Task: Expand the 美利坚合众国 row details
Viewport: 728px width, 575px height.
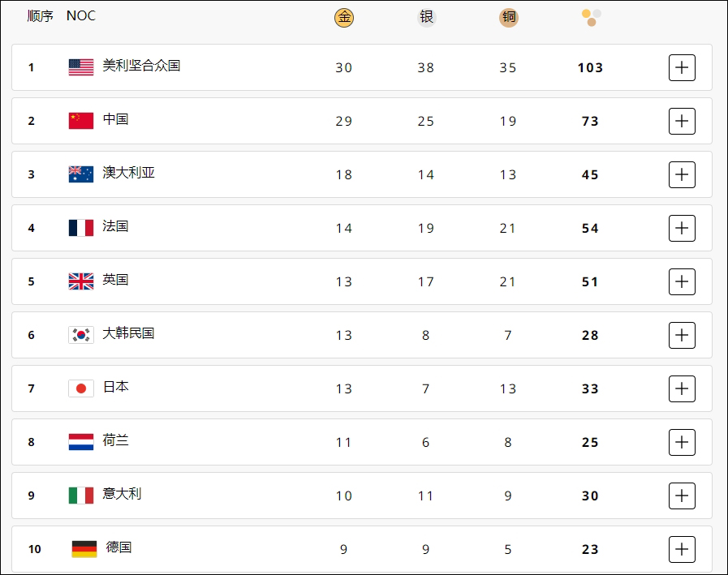Action: (x=682, y=67)
